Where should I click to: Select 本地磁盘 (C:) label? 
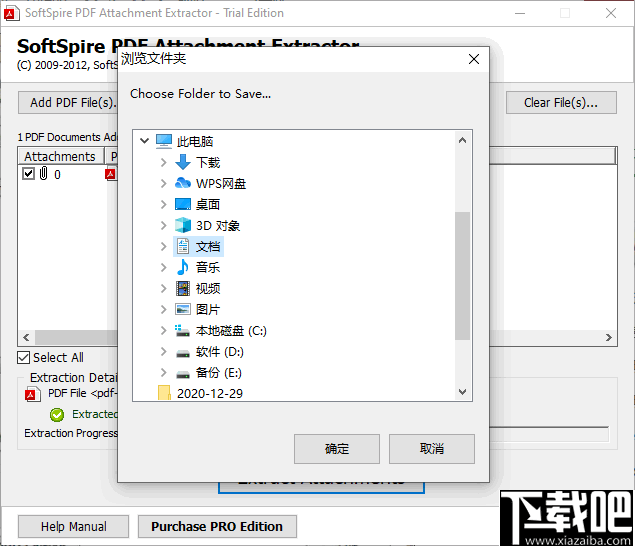click(x=231, y=331)
